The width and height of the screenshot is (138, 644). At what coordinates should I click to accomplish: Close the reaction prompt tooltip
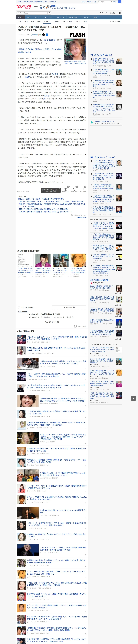point(60,189)
